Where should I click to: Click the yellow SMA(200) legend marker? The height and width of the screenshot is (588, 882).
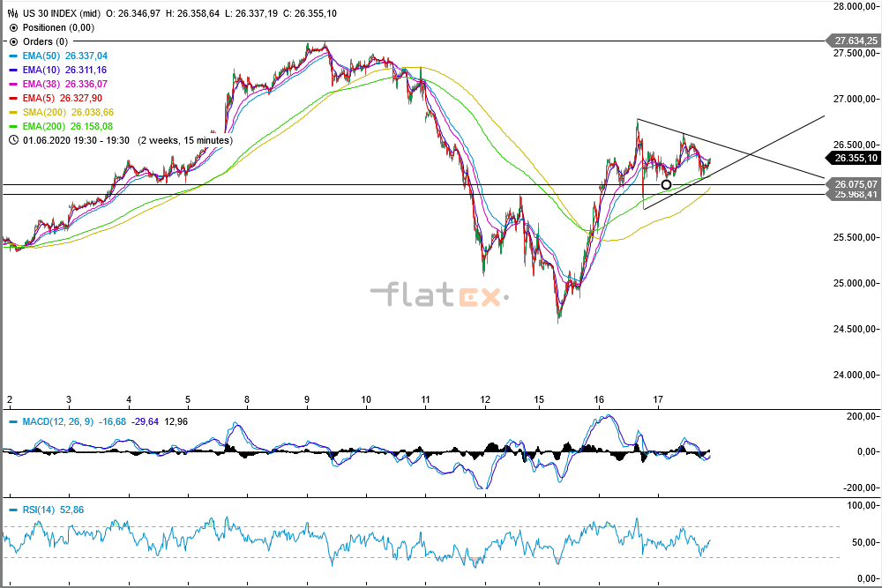click(x=12, y=112)
